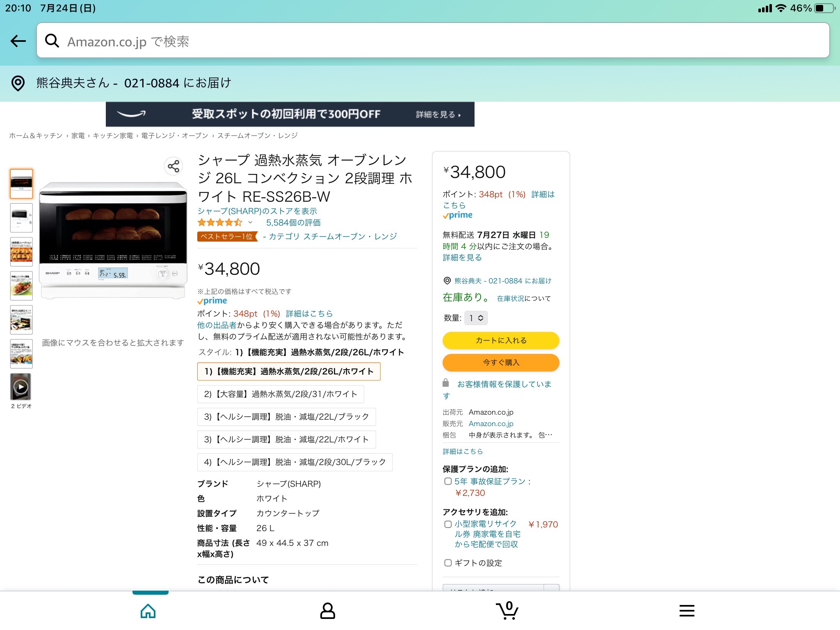This screenshot has width=840, height=630.
Task: Tap location pin icon in buy box
Action: (447, 281)
